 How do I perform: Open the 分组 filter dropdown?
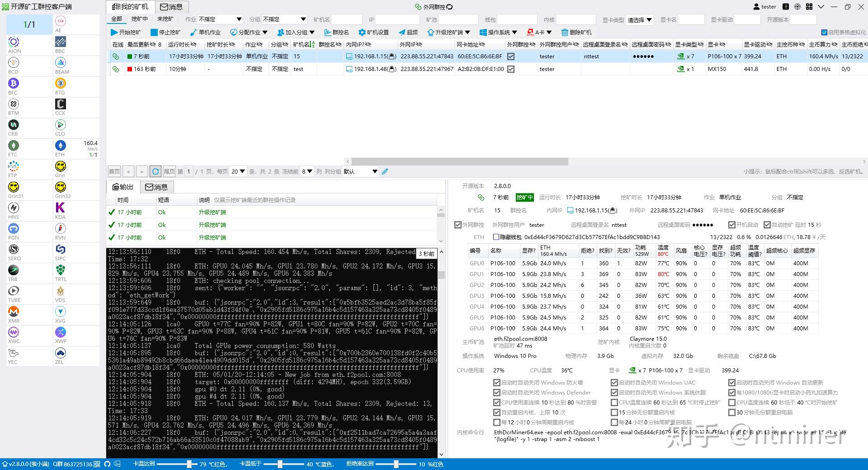(x=285, y=19)
